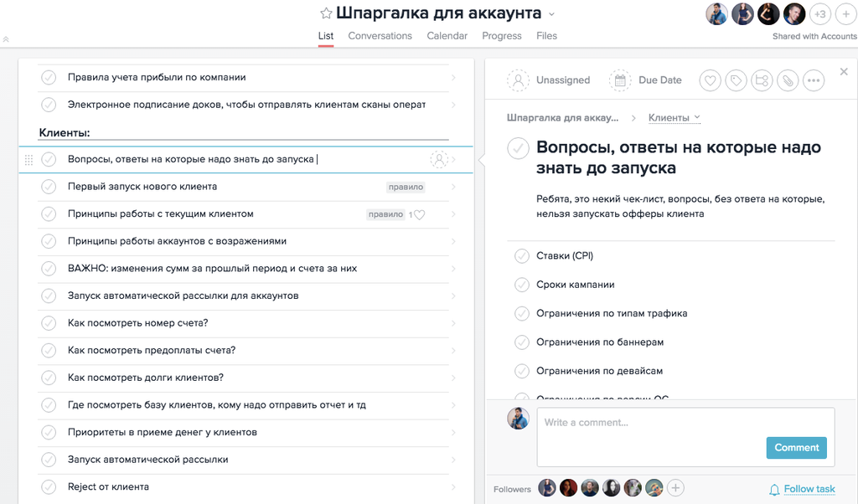858x504 pixels.
Task: Click the heart icon in task toolbar
Action: [x=711, y=80]
